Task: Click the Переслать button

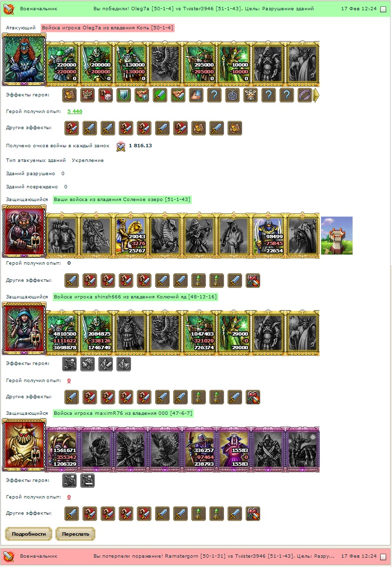Action: (x=75, y=534)
